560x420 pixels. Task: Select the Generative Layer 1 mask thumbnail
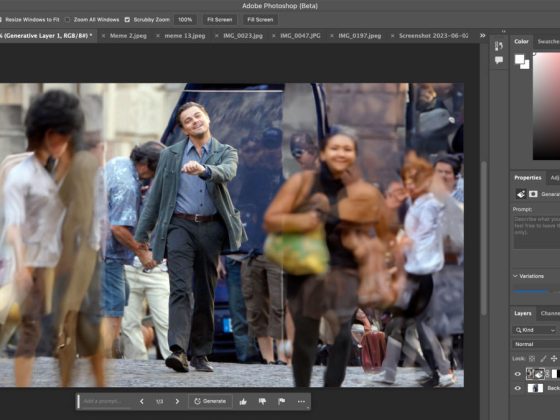[555, 374]
